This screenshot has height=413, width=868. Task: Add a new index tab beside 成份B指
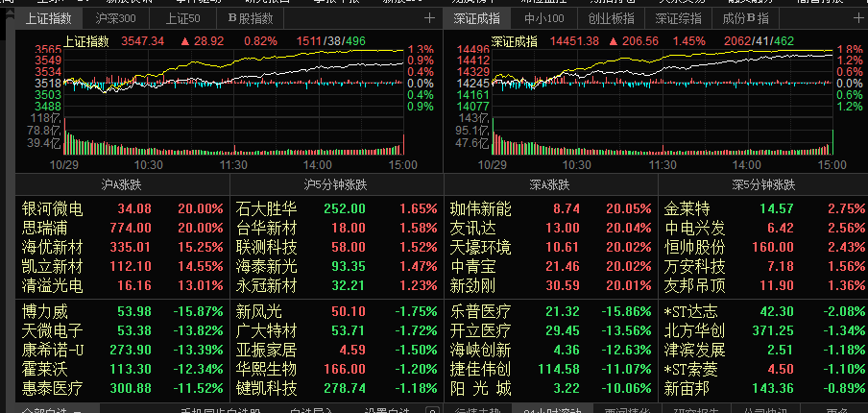coord(857,18)
